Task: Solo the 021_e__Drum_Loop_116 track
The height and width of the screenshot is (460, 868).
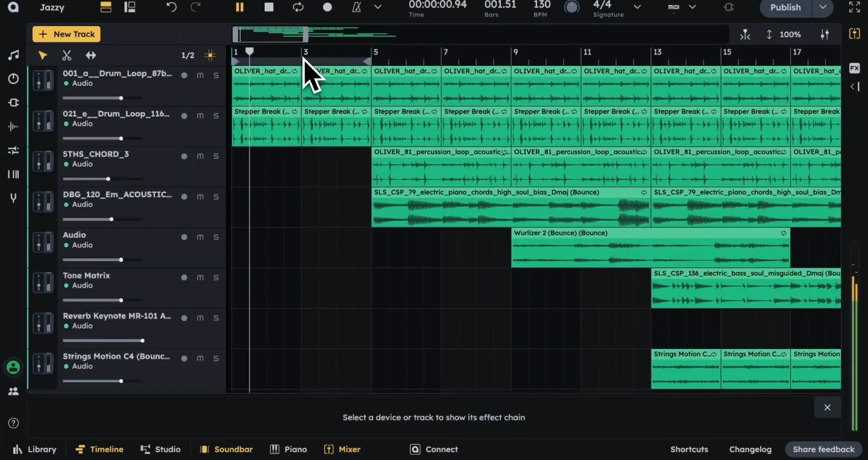Action: (x=216, y=116)
